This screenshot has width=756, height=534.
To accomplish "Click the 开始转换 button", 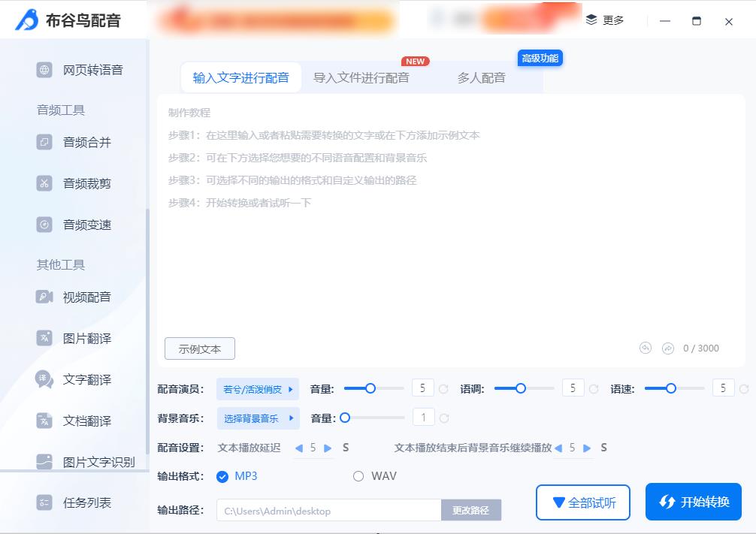I will click(x=694, y=502).
